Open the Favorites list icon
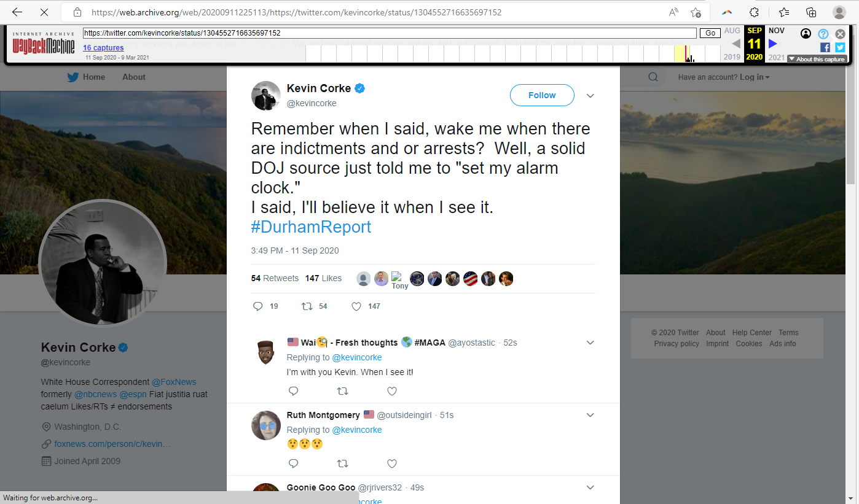 pyautogui.click(x=784, y=12)
